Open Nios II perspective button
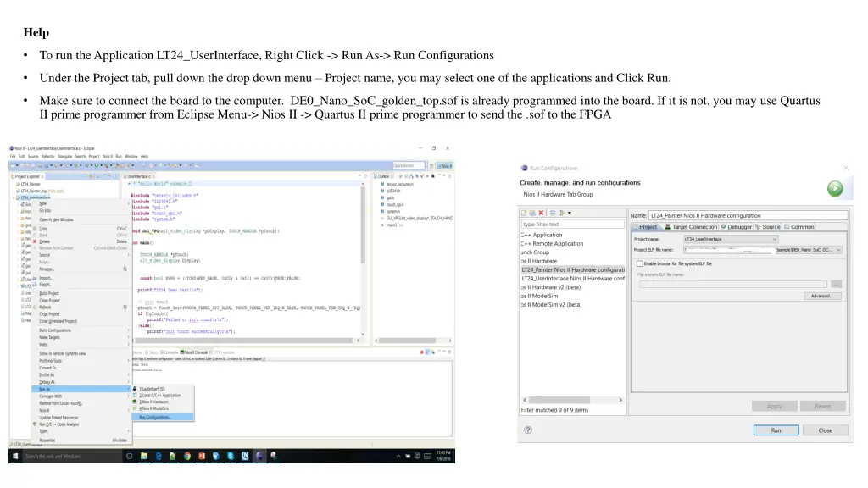Image resolution: width=868 pixels, height=488 pixels. point(442,165)
